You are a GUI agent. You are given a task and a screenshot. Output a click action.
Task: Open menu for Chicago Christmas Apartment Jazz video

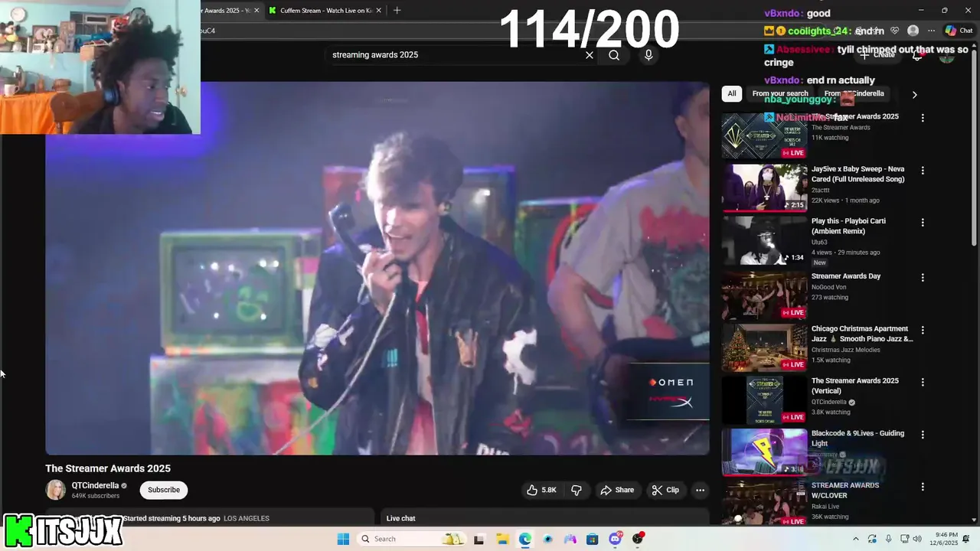coord(923,330)
